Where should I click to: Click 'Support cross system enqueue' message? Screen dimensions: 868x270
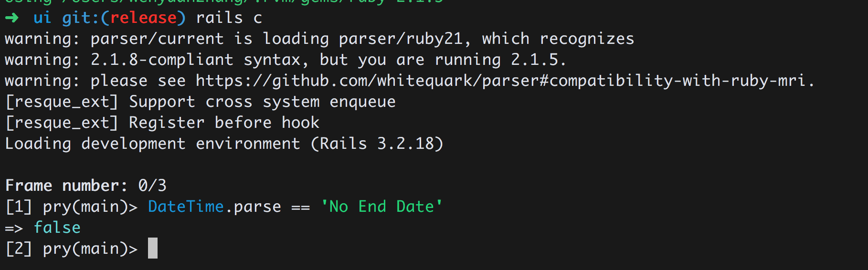click(x=262, y=102)
